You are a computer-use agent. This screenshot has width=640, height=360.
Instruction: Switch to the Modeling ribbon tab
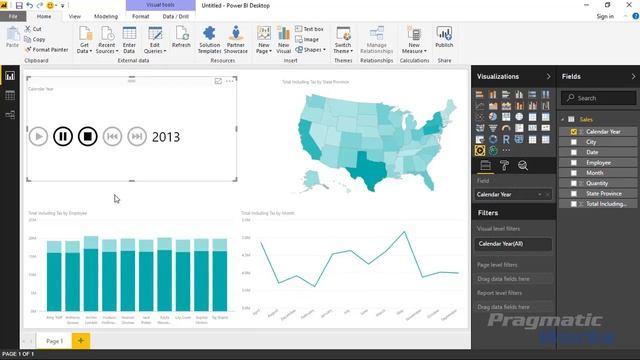tap(106, 16)
